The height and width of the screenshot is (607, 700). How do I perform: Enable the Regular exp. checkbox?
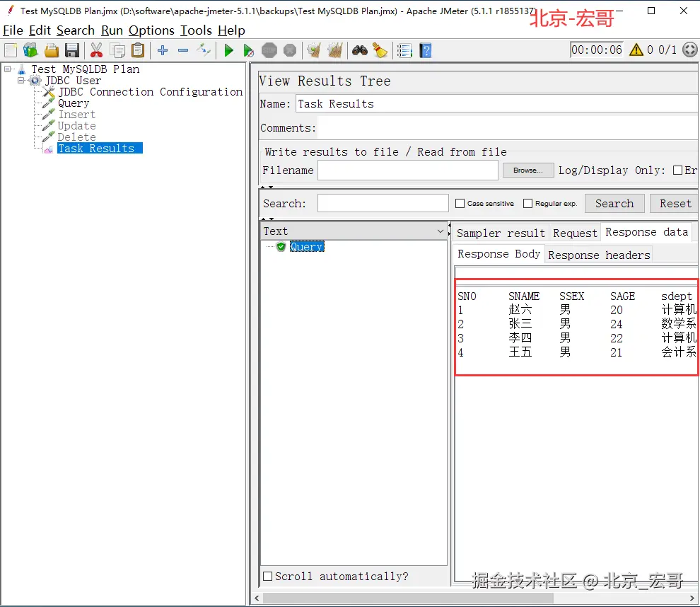(527, 203)
